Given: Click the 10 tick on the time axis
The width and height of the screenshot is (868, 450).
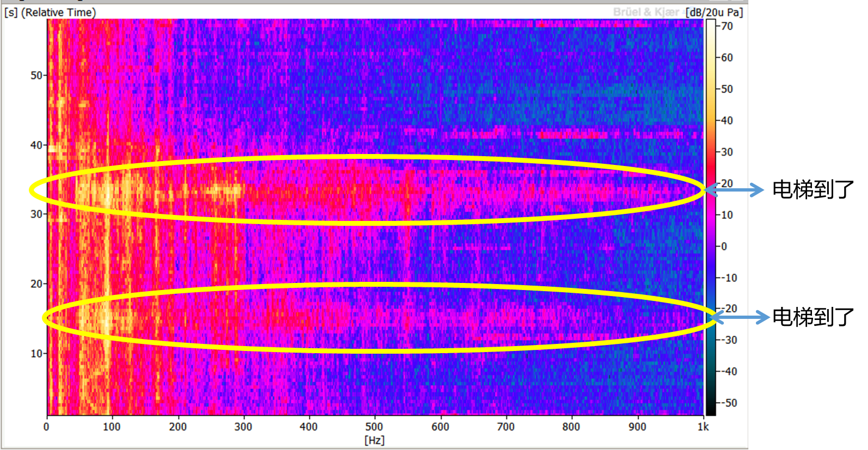Looking at the screenshot, I should [x=36, y=354].
